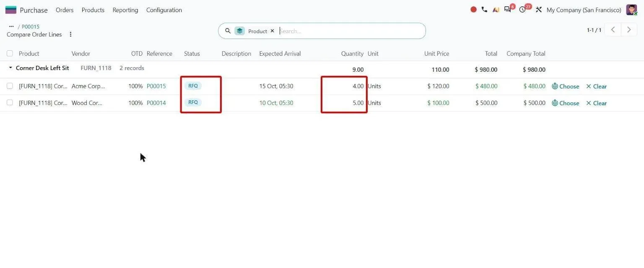The height and width of the screenshot is (268, 644).
Task: Open the debug tools wrench icon
Action: [x=539, y=10]
